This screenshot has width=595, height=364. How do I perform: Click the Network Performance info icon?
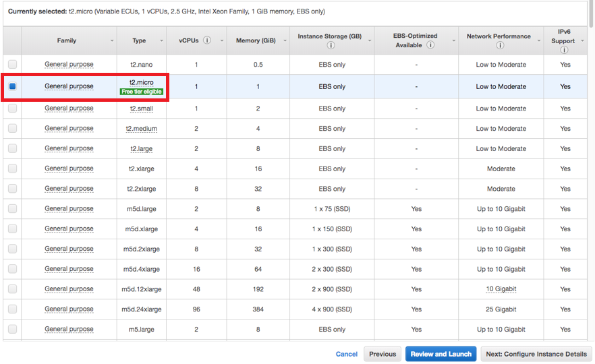499,46
